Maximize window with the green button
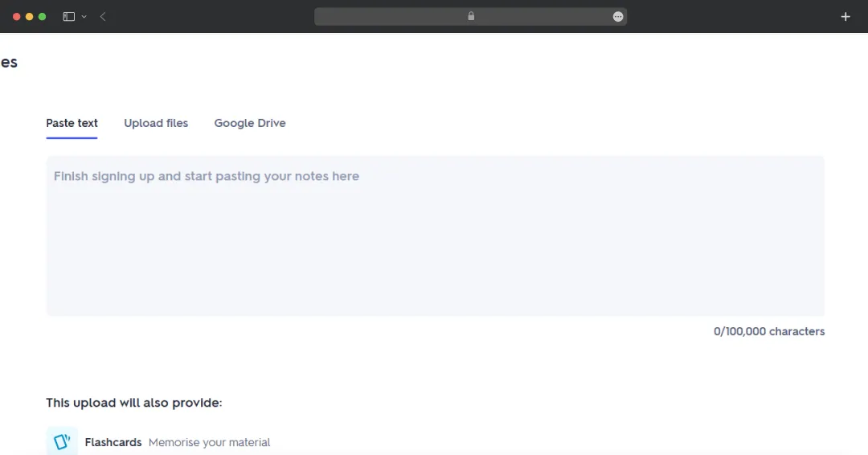Image resolution: width=868 pixels, height=455 pixels. tap(42, 17)
